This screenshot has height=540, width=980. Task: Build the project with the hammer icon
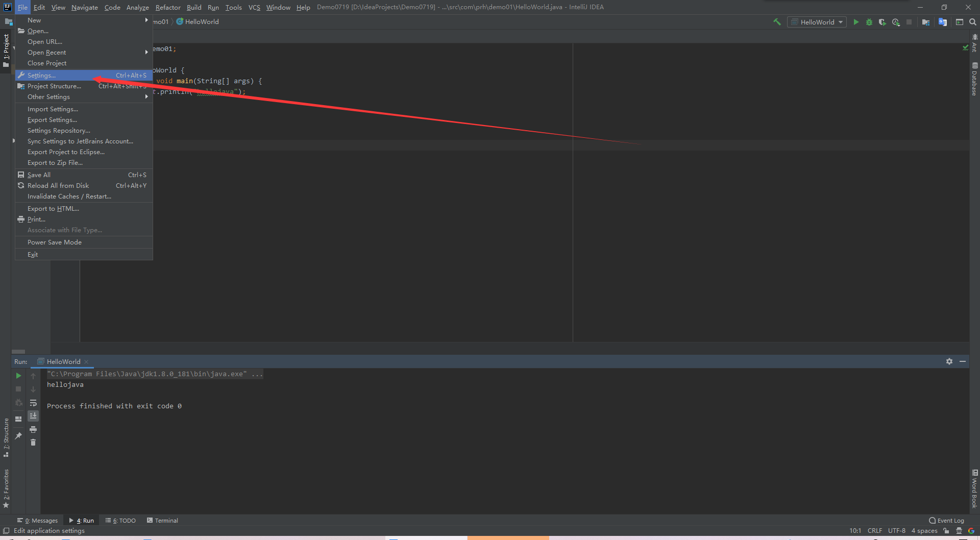[777, 22]
